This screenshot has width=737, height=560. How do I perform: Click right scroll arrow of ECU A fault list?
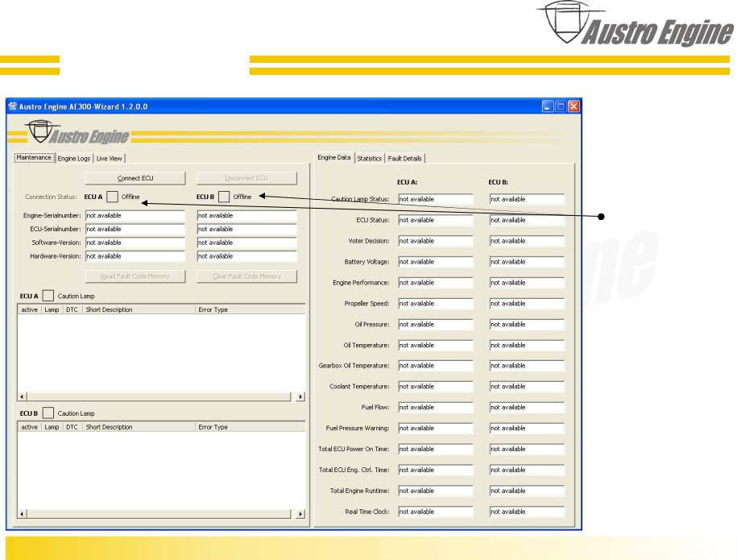coord(300,396)
